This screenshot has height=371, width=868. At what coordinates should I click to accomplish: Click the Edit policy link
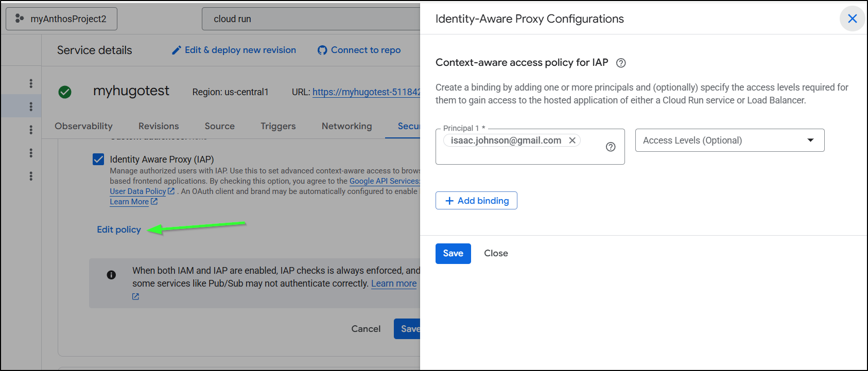[x=119, y=229]
